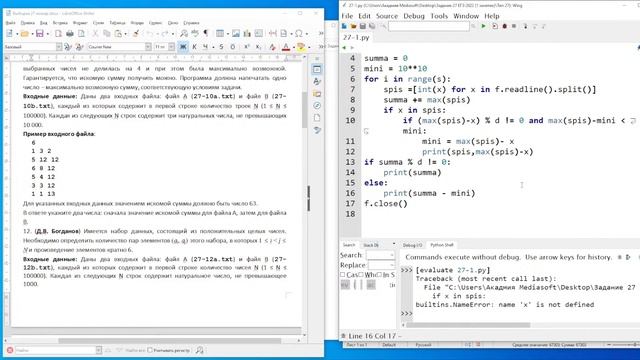Image resolution: width=640 pixels, height=360 pixels.
Task: Click the Writer find bar text field
Action: click(x=55, y=350)
